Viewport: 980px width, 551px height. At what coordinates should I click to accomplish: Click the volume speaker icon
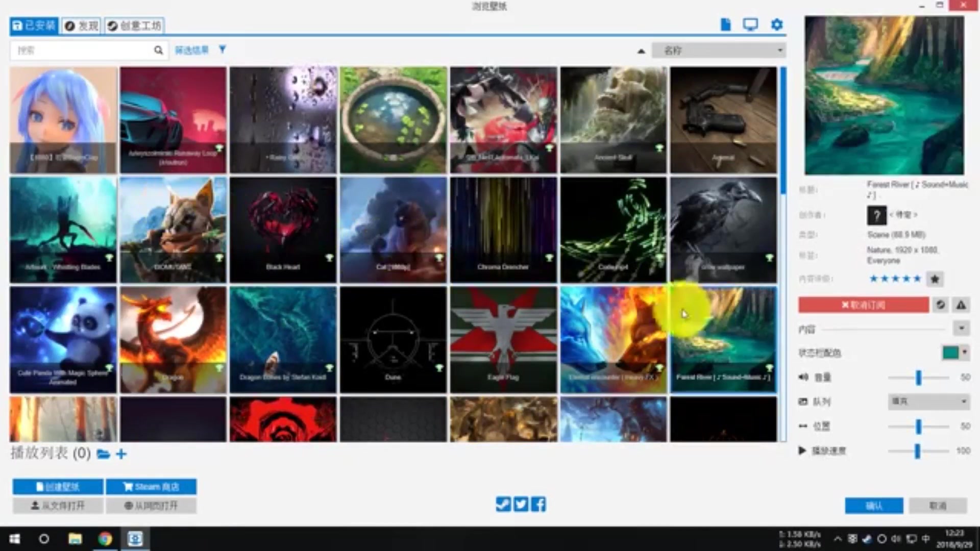803,377
